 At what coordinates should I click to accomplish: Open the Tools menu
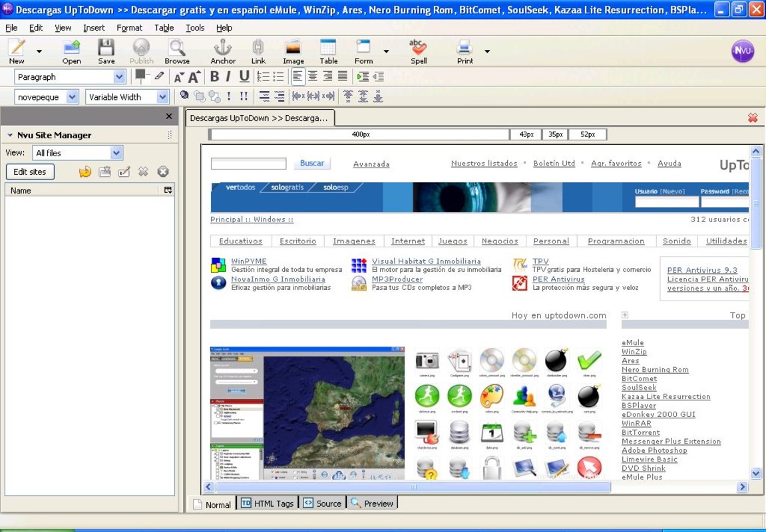point(195,28)
